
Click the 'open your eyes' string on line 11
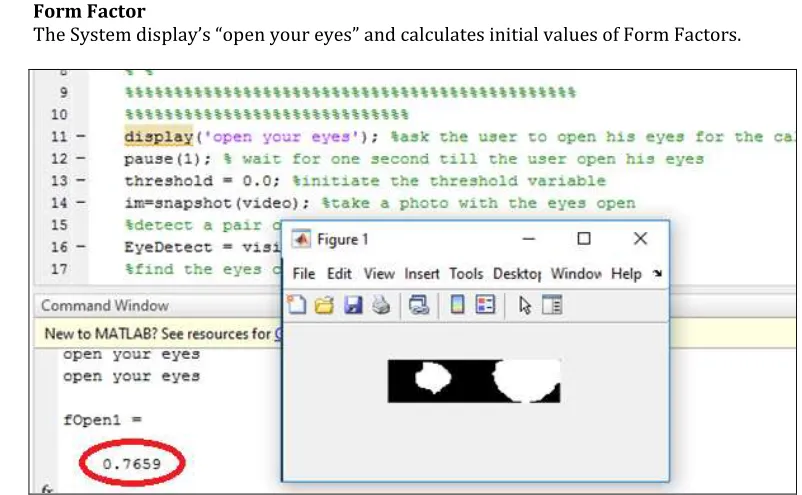pyautogui.click(x=282, y=137)
